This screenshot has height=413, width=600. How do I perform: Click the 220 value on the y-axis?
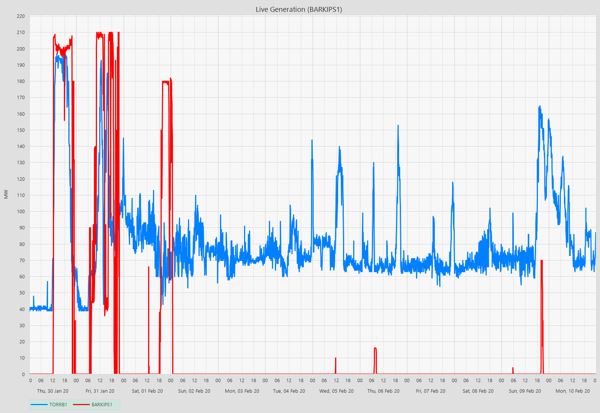tap(21, 17)
